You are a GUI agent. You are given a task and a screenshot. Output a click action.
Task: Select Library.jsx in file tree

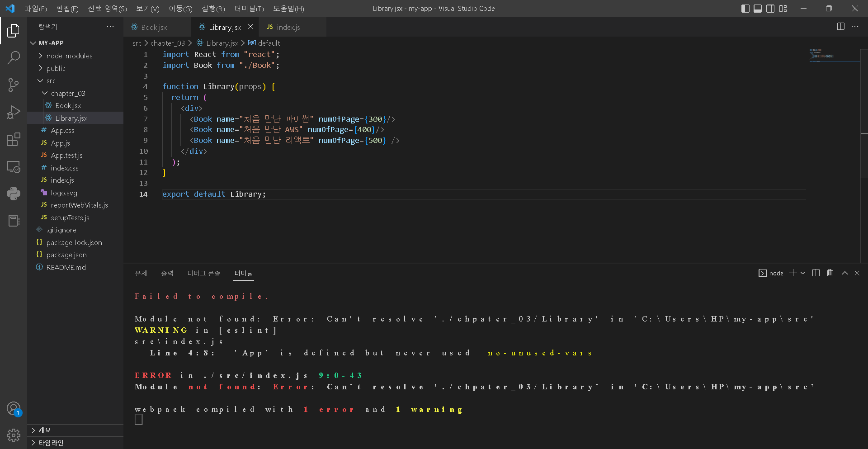pyautogui.click(x=75, y=118)
